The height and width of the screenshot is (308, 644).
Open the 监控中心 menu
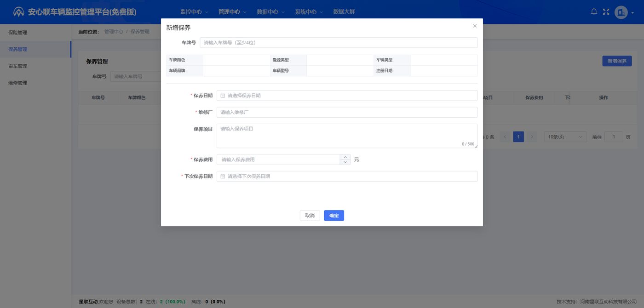click(194, 12)
